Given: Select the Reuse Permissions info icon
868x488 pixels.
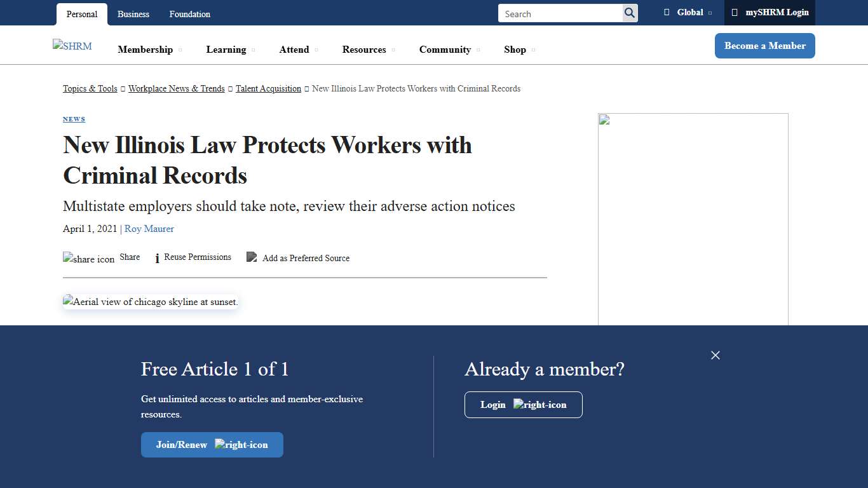Looking at the screenshot, I should [x=156, y=258].
